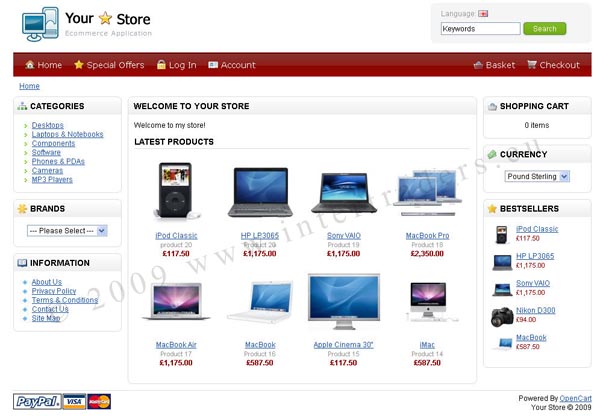Focus the Keywords search field
Screen dimensions: 600x416
pos(480,29)
